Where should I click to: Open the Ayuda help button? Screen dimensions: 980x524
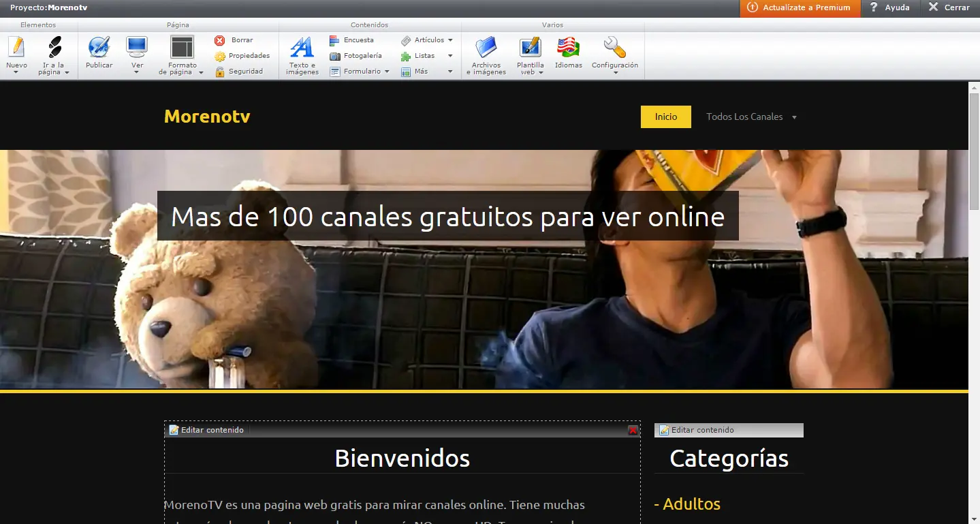tap(890, 8)
